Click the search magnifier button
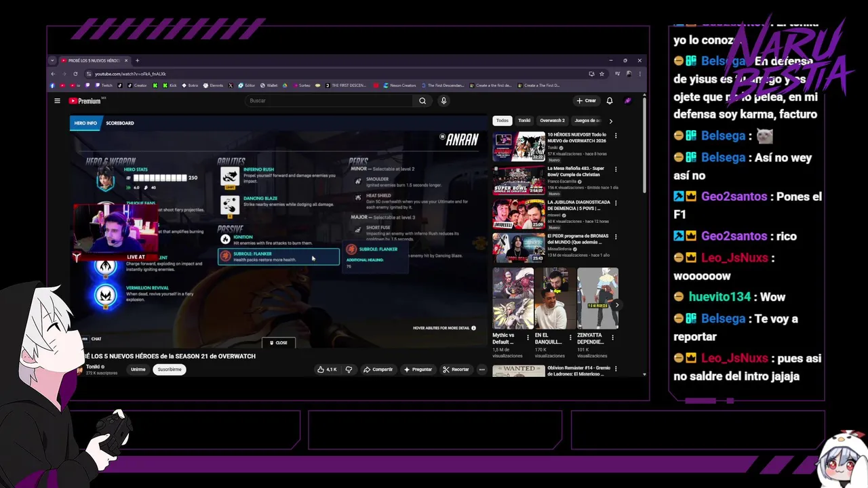This screenshot has height=488, width=868. click(x=422, y=101)
